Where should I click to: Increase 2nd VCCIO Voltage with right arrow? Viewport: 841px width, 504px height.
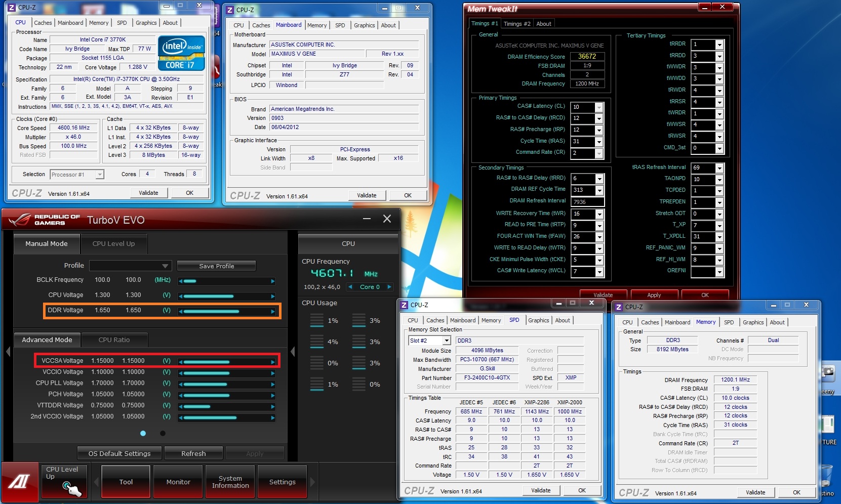click(x=273, y=417)
